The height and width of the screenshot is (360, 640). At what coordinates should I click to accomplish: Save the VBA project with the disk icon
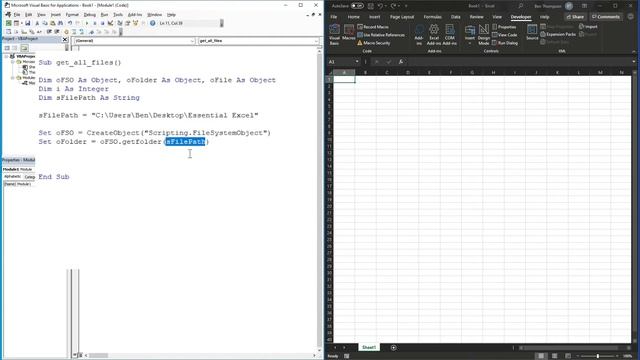pos(28,23)
